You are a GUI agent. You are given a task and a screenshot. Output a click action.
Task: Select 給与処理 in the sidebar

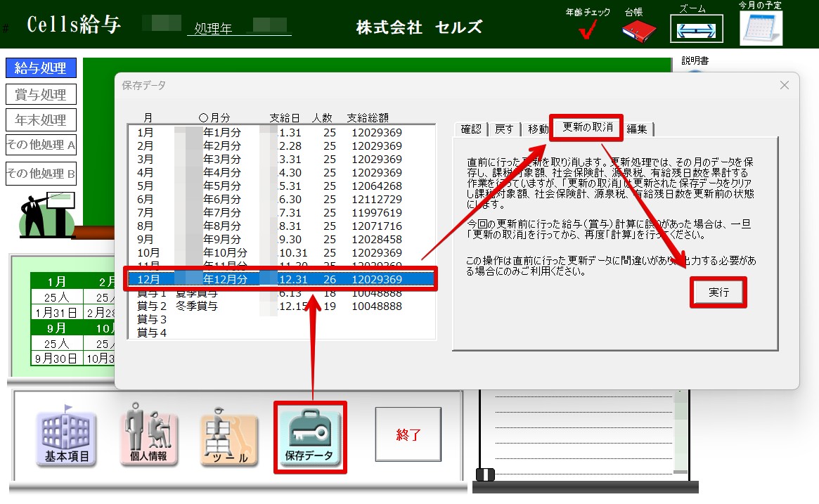click(40, 67)
